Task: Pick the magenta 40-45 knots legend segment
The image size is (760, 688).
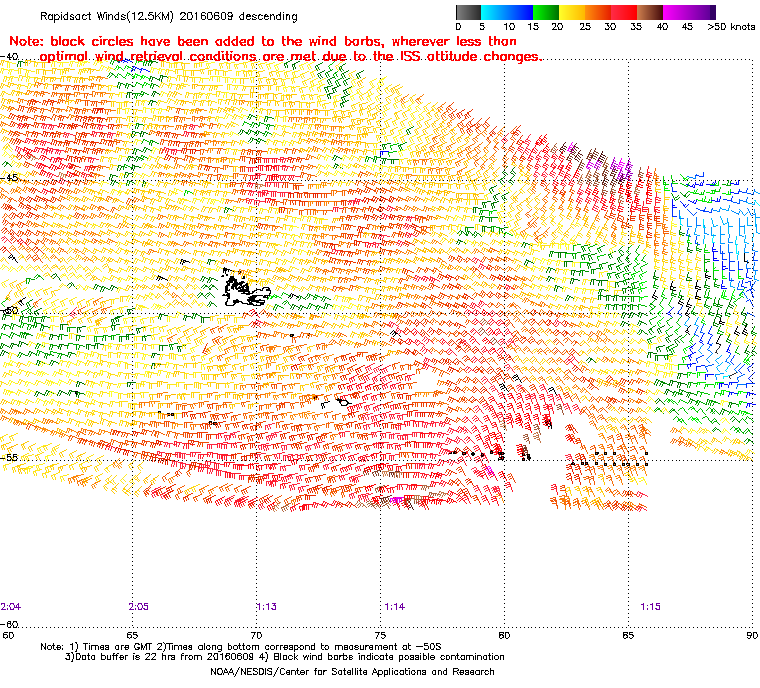Action: click(676, 12)
